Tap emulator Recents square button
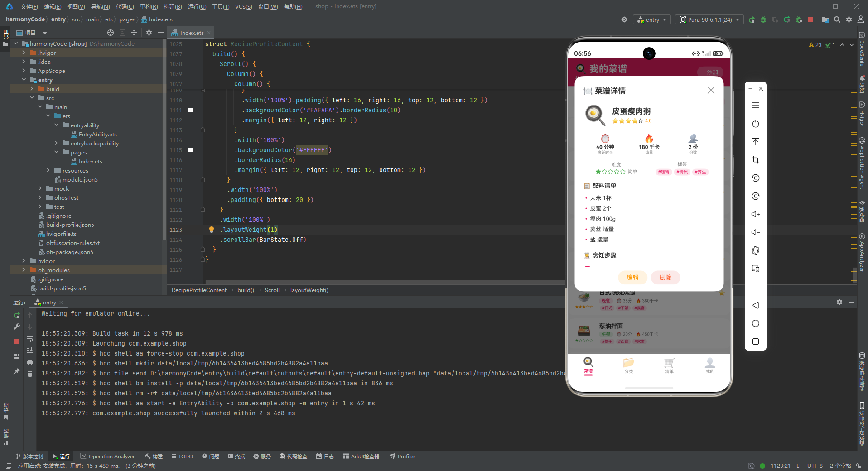Screen dimensions: 868x471 (x=755, y=341)
